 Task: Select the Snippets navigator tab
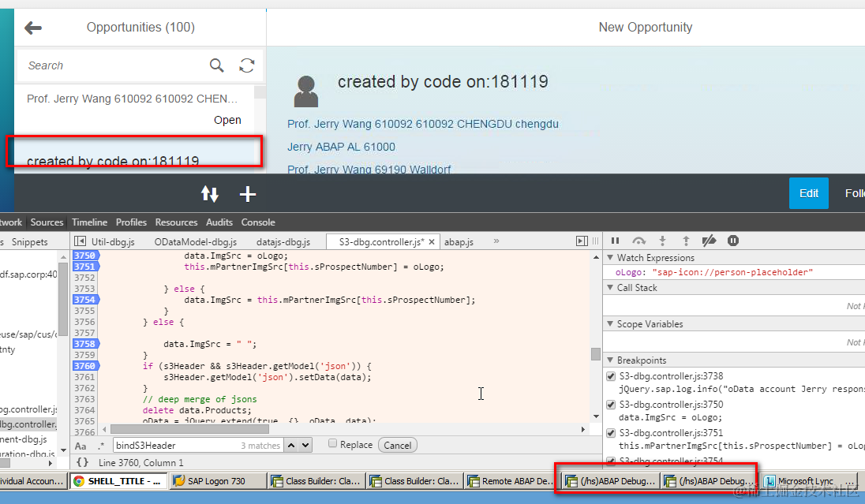click(x=29, y=241)
